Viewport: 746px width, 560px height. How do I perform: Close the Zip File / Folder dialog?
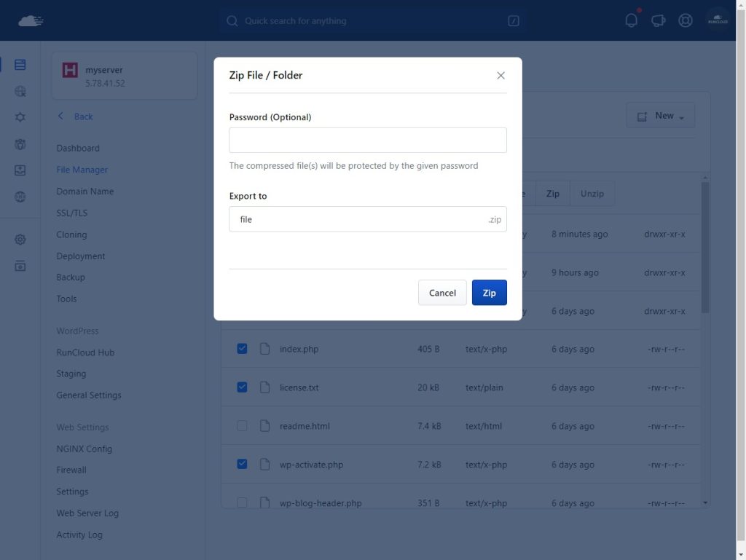click(x=500, y=76)
